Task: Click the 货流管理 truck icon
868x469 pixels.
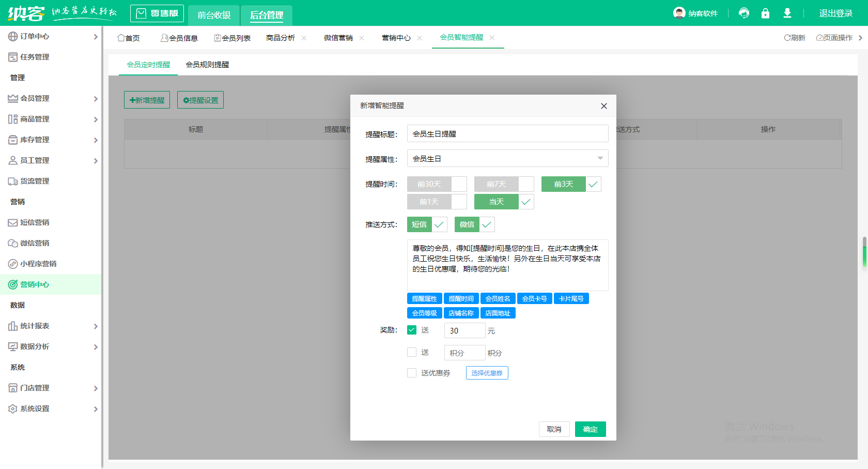Action: point(13,181)
